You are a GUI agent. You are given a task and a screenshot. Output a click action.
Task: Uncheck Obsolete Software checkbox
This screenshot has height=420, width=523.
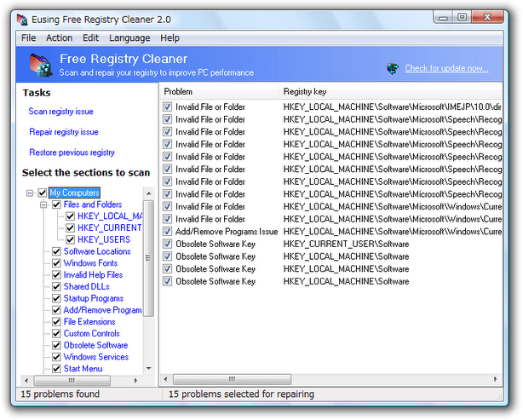tap(56, 345)
